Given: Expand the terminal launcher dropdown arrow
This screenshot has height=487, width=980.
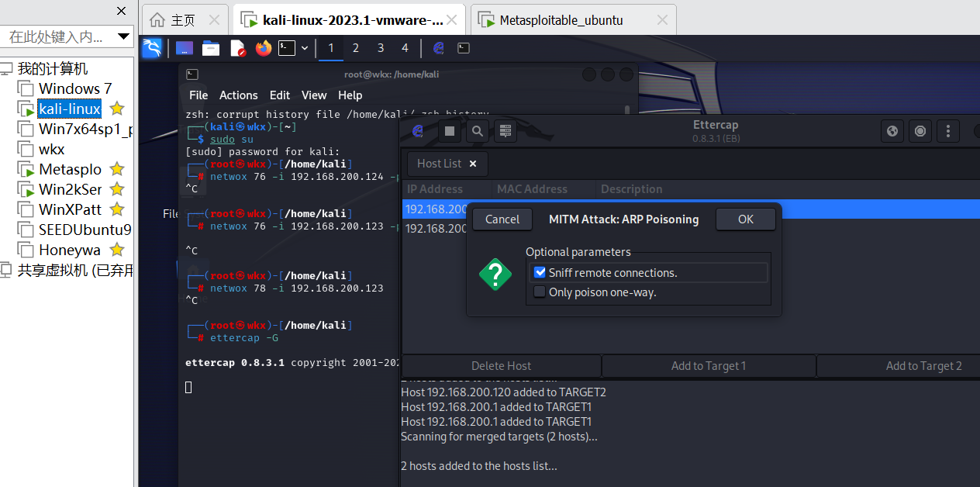Looking at the screenshot, I should [x=305, y=48].
